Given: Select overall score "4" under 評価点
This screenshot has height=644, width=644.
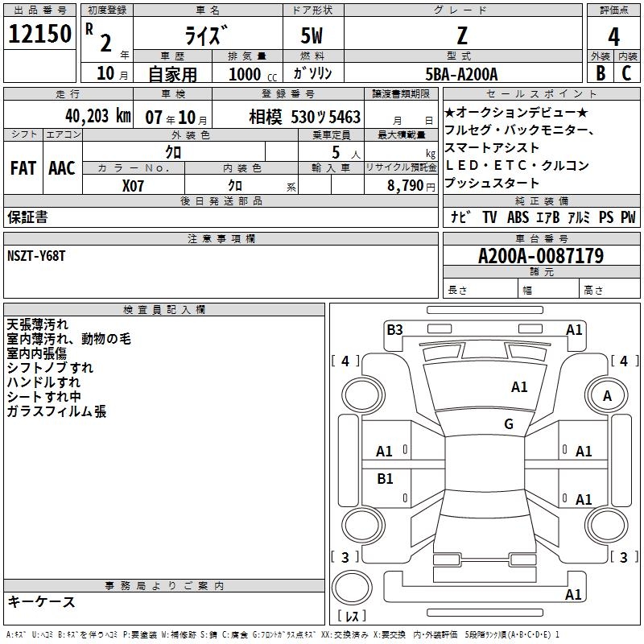Looking at the screenshot, I should 613,37.
